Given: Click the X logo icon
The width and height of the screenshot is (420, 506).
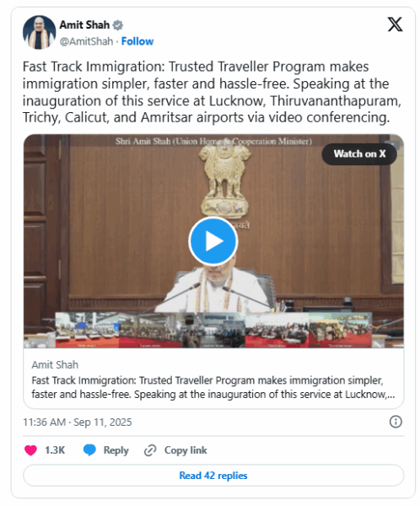Looking at the screenshot, I should (395, 24).
